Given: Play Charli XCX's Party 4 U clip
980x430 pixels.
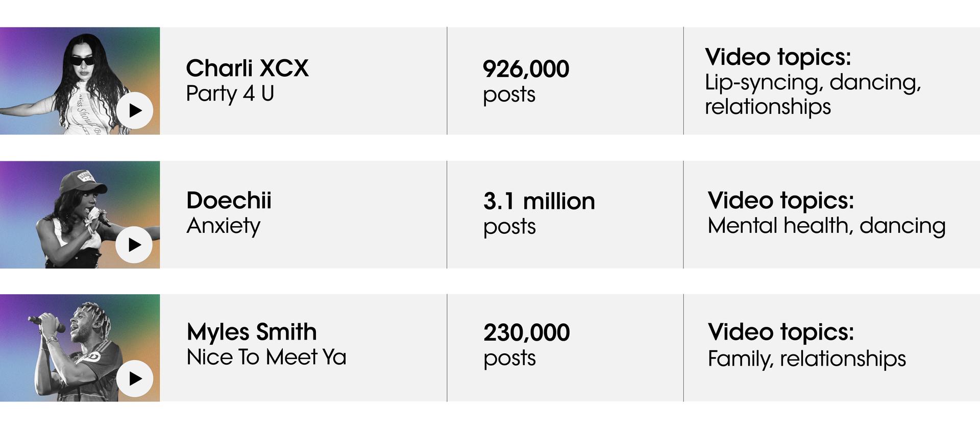Looking at the screenshot, I should [x=135, y=110].
